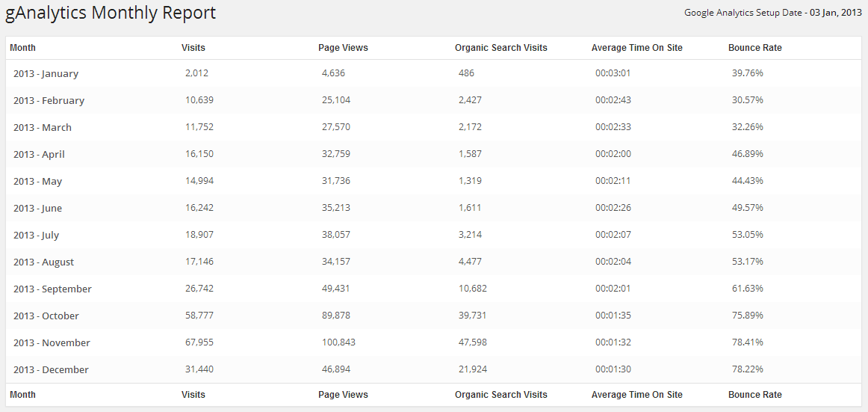Image resolution: width=868 pixels, height=412 pixels.
Task: Click the 39.76% bounce rate cell
Action: (x=747, y=73)
